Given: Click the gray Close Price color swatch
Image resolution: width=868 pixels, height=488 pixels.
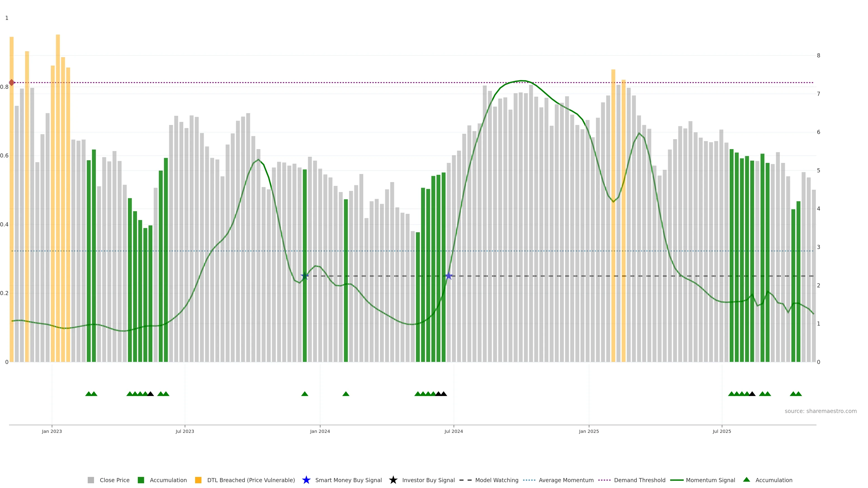Looking at the screenshot, I should 91,480.
